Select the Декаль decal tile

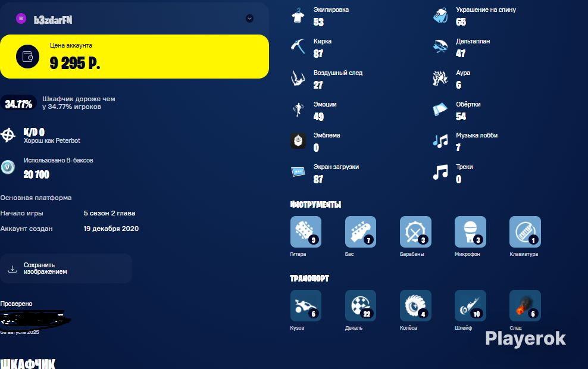point(361,306)
